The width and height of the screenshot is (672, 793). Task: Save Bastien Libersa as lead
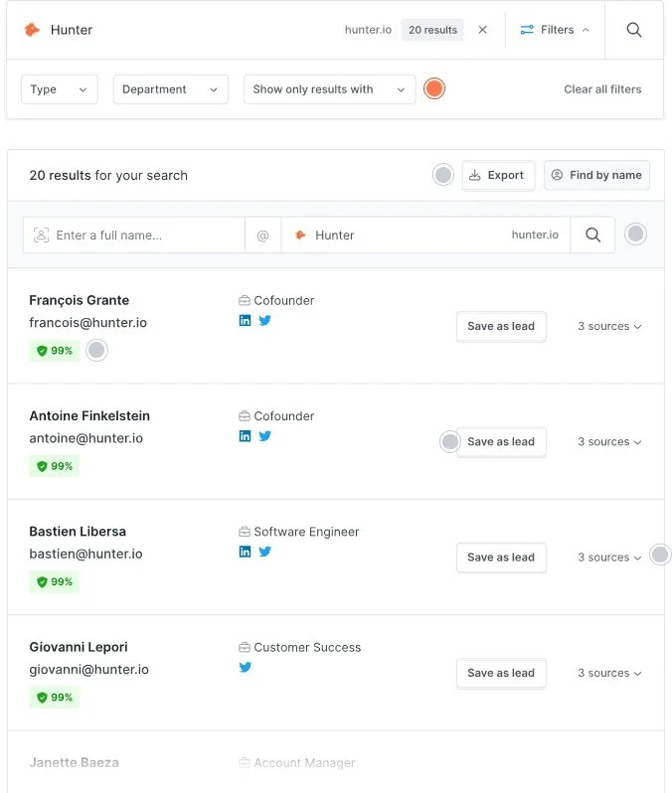pos(501,557)
